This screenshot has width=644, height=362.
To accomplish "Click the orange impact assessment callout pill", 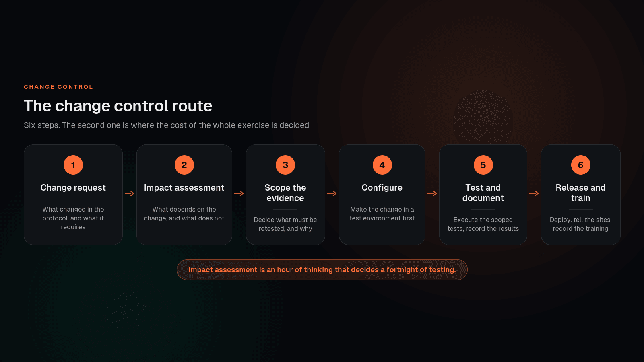I will click(322, 269).
